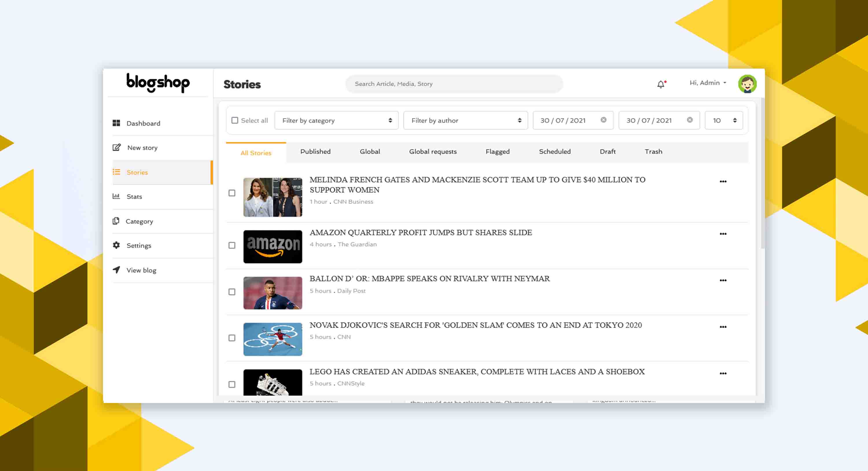This screenshot has height=471, width=868.
Task: Click the first 30 / 07 / 2021 date field
Action: point(573,120)
